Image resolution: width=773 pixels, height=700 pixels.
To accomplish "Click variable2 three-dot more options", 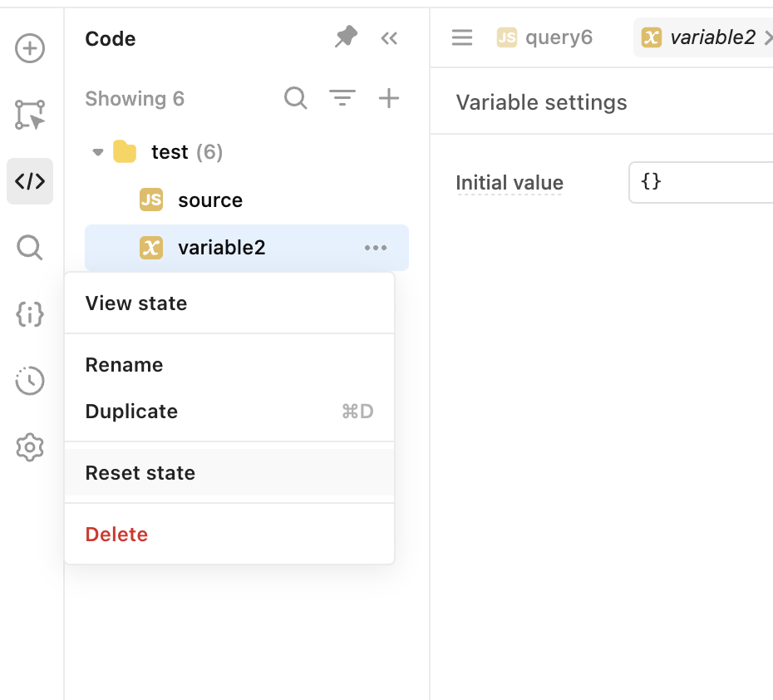I will click(376, 248).
